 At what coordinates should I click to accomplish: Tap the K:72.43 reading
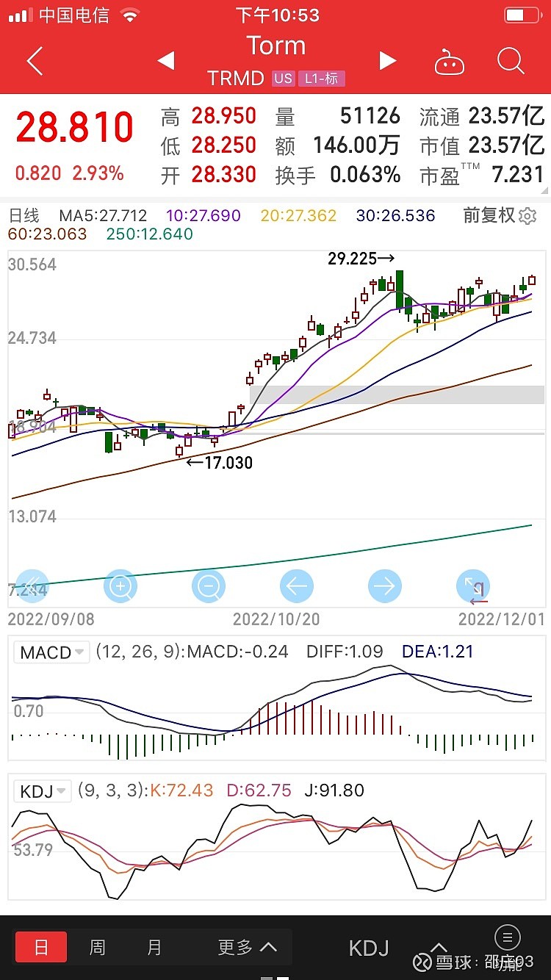tap(181, 790)
